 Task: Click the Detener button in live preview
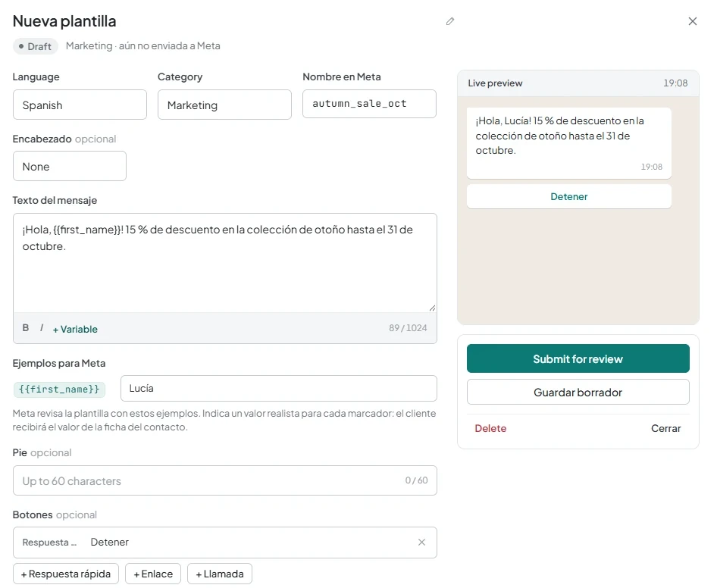(x=569, y=196)
